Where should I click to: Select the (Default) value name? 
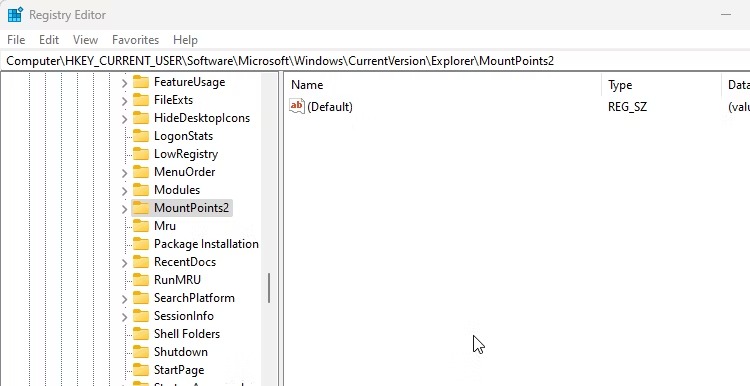click(x=330, y=106)
